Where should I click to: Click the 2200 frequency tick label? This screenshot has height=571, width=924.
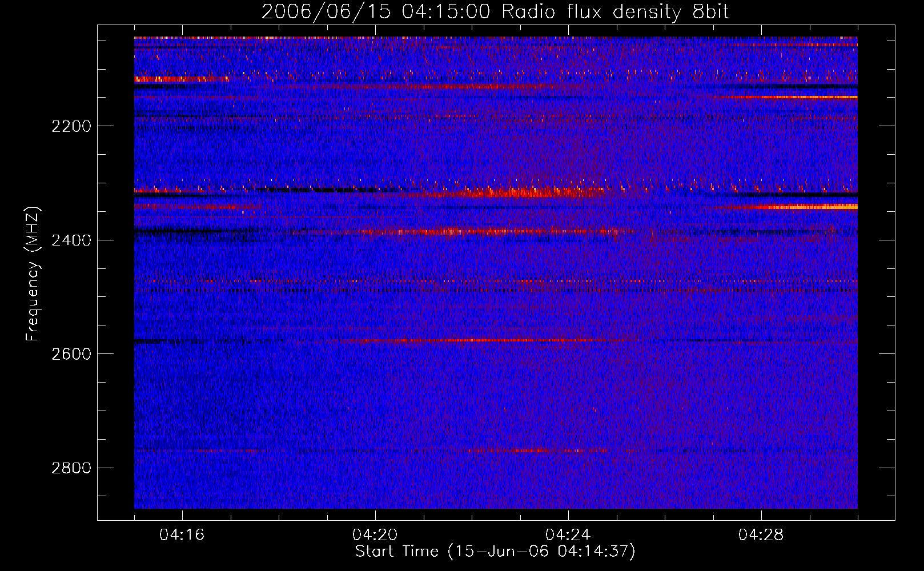click(x=71, y=126)
